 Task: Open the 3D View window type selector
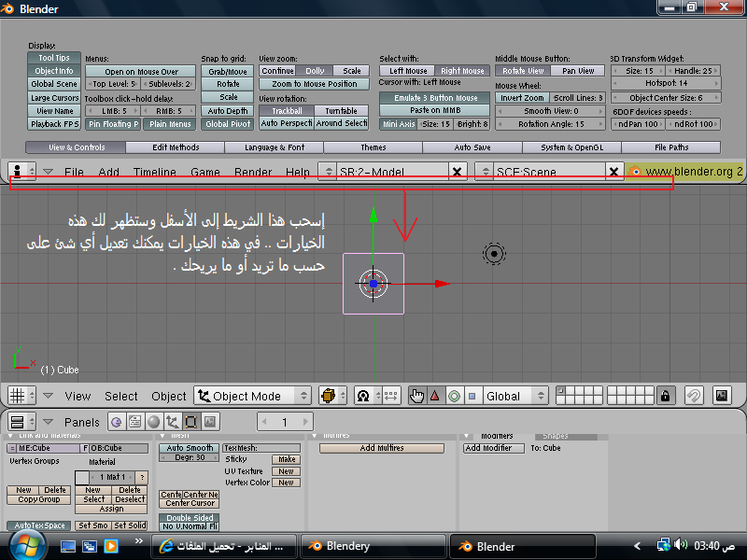21,395
